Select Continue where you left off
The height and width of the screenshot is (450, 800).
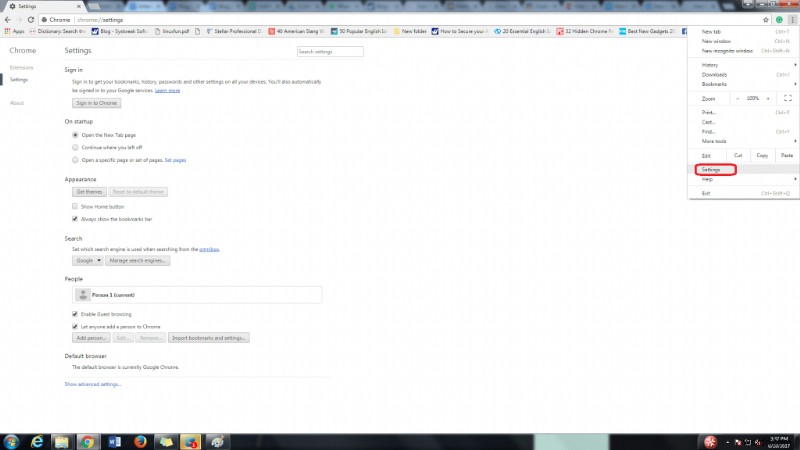pyautogui.click(x=76, y=147)
